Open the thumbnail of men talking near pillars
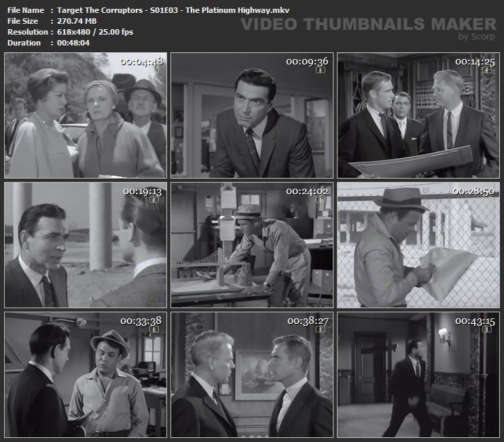Image resolution: width=504 pixels, height=442 pixels. pyautogui.click(x=86, y=245)
